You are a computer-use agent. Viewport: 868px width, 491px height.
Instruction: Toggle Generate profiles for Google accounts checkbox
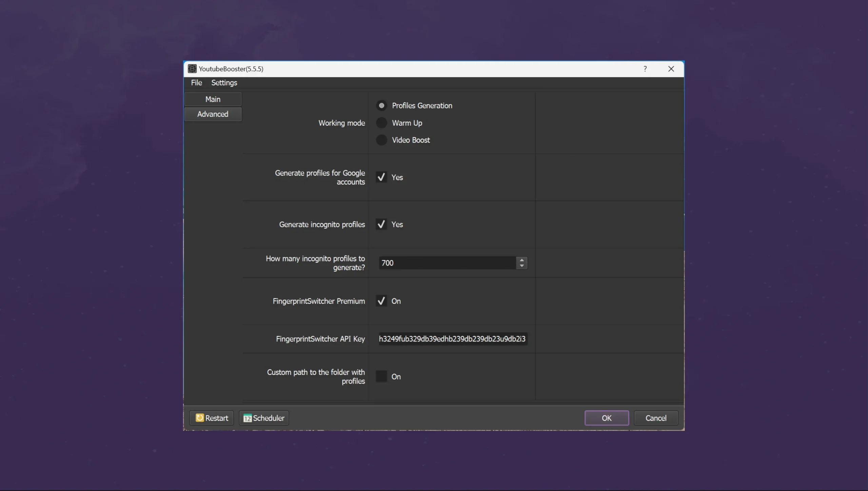tap(381, 177)
